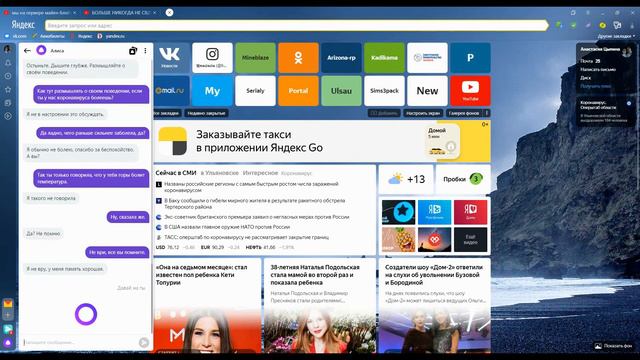Screen dimensions: 640x360
Task: Open Yandex Mail icon in sidebar bottom
Action: click(8, 304)
